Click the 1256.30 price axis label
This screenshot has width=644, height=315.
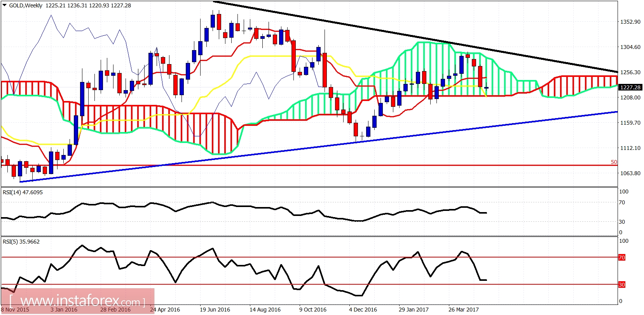[630, 72]
